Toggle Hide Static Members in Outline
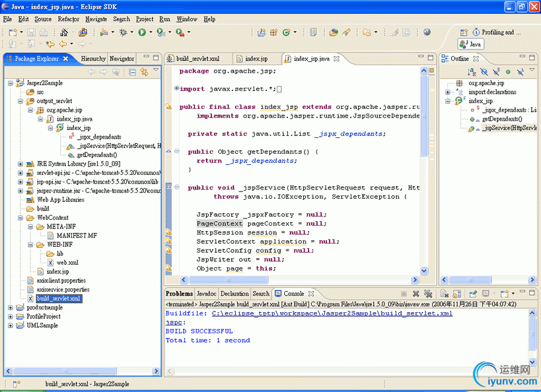 click(x=496, y=72)
